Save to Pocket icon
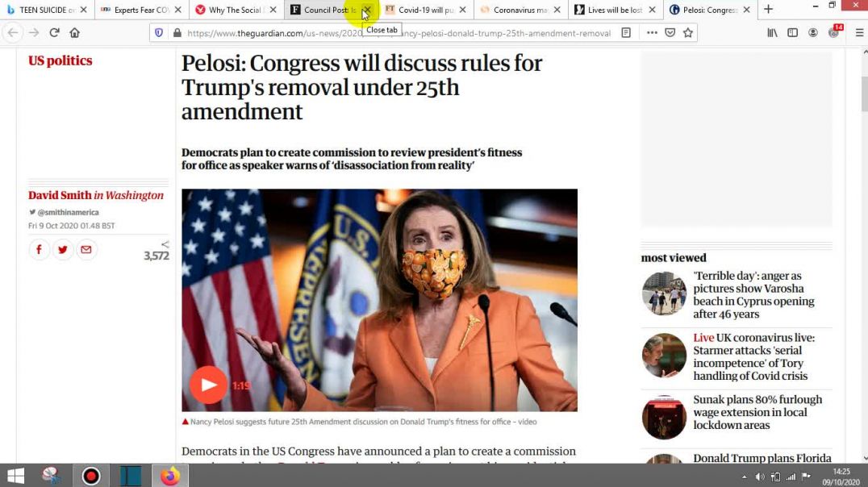The height and width of the screenshot is (487, 868). tap(670, 32)
